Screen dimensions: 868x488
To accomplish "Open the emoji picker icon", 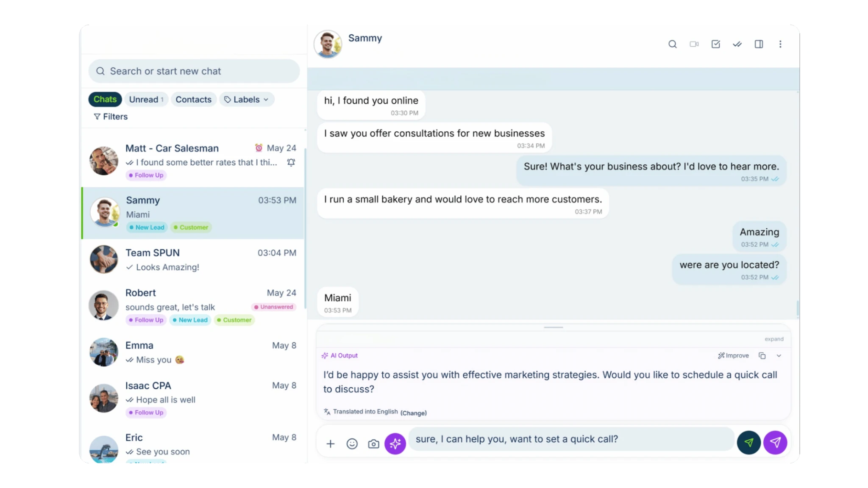I will click(x=352, y=444).
